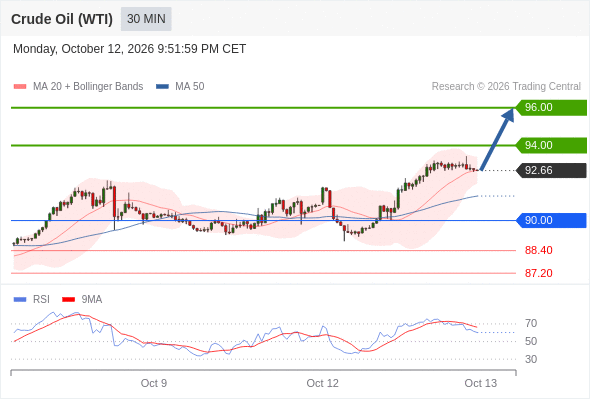This screenshot has width=590, height=400.
Task: Click the Research © 2026 Trading Central text
Action: [506, 87]
